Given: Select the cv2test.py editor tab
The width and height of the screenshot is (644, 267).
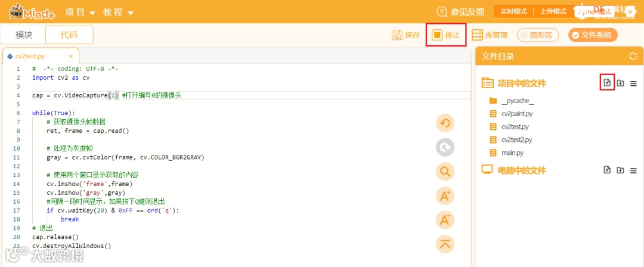Looking at the screenshot, I should (x=40, y=56).
